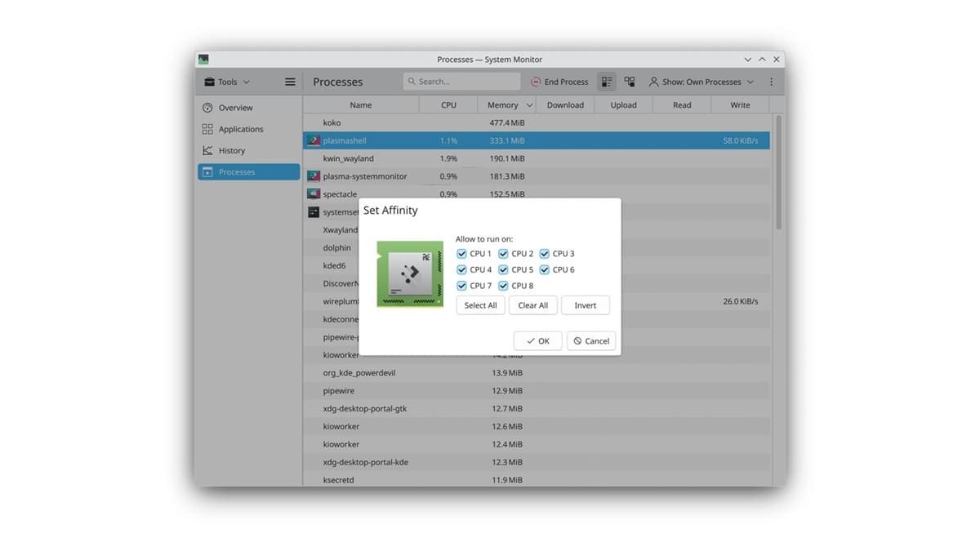The width and height of the screenshot is (980, 551).
Task: Click the plasma-systemmonitor process icon
Action: click(313, 176)
